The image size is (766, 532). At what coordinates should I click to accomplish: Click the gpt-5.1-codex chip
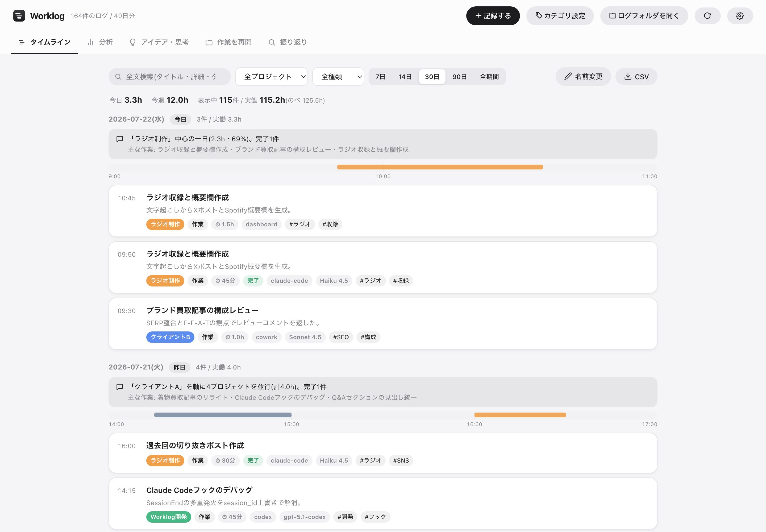[x=304, y=517]
